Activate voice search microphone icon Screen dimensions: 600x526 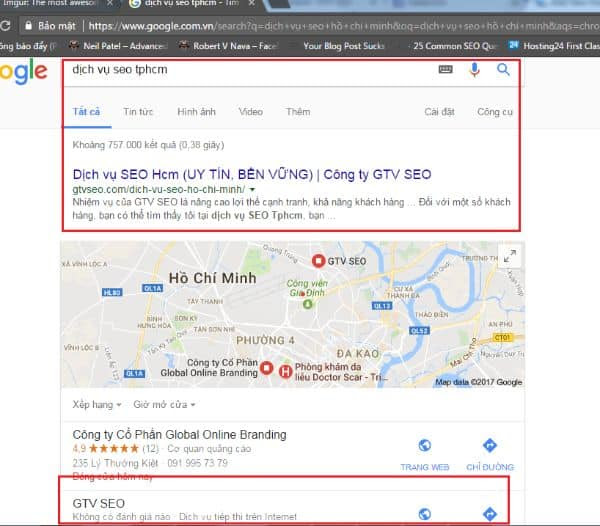(x=474, y=70)
